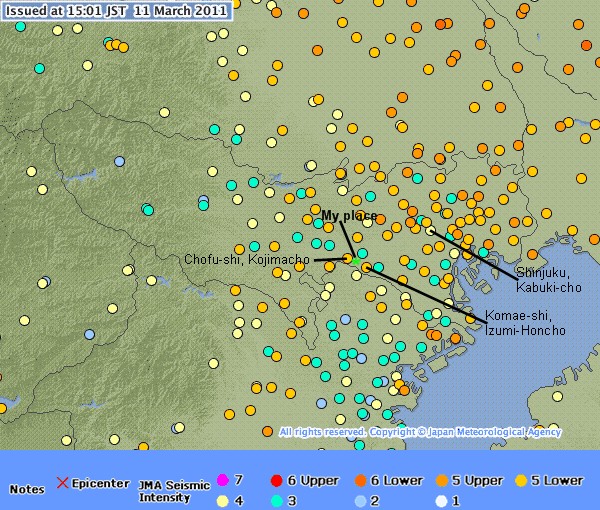Click the Japan Meteorological Agency copyright text

tap(420, 432)
